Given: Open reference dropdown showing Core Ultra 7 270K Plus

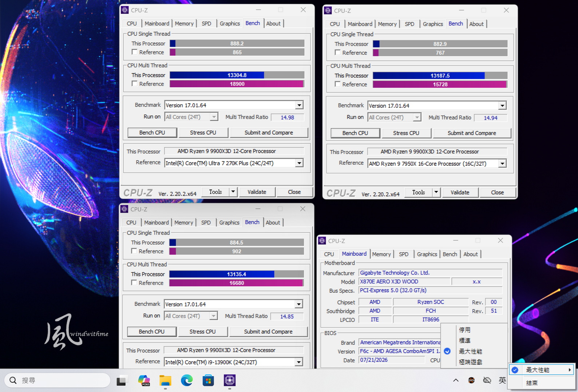Looking at the screenshot, I should point(299,163).
